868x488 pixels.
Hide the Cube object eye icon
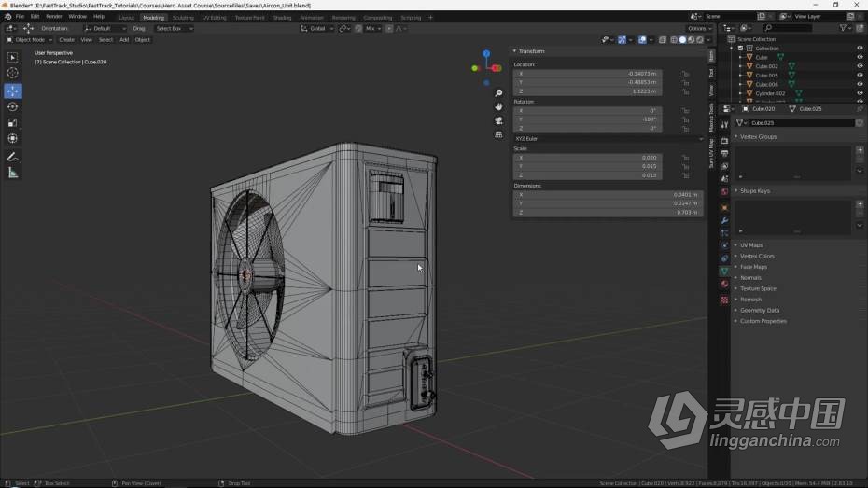860,57
